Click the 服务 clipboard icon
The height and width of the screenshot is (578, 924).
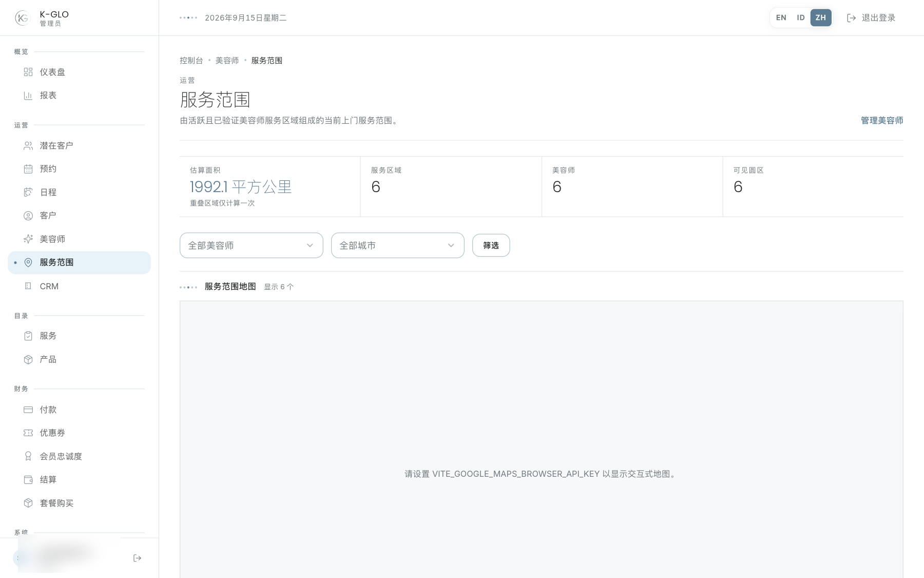pos(28,336)
